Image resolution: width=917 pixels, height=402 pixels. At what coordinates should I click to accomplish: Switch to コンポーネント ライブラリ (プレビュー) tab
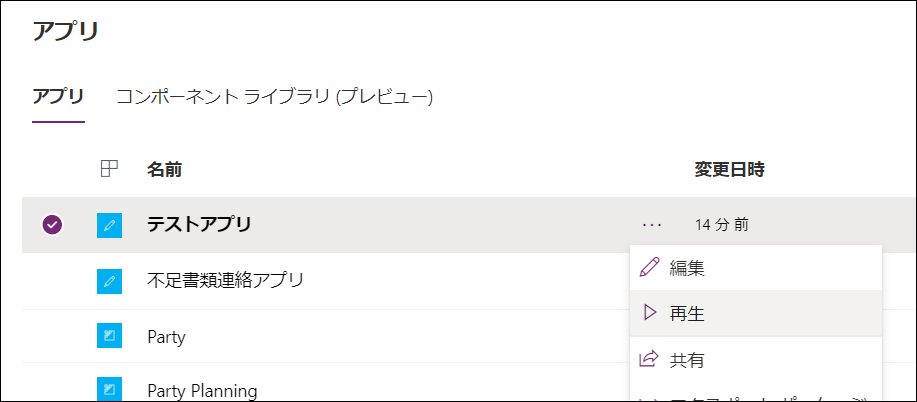[274, 97]
